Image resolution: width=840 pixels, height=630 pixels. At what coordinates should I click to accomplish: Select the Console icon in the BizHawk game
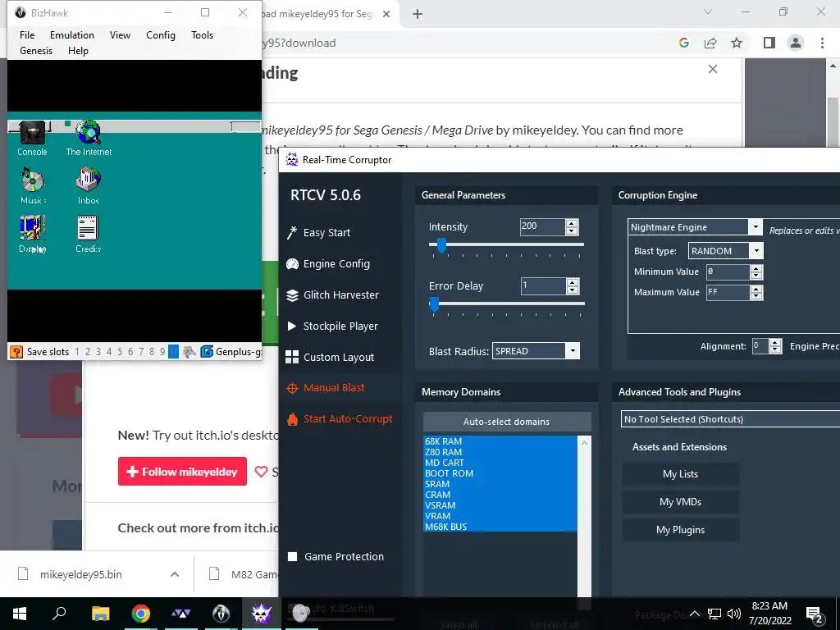click(x=32, y=138)
